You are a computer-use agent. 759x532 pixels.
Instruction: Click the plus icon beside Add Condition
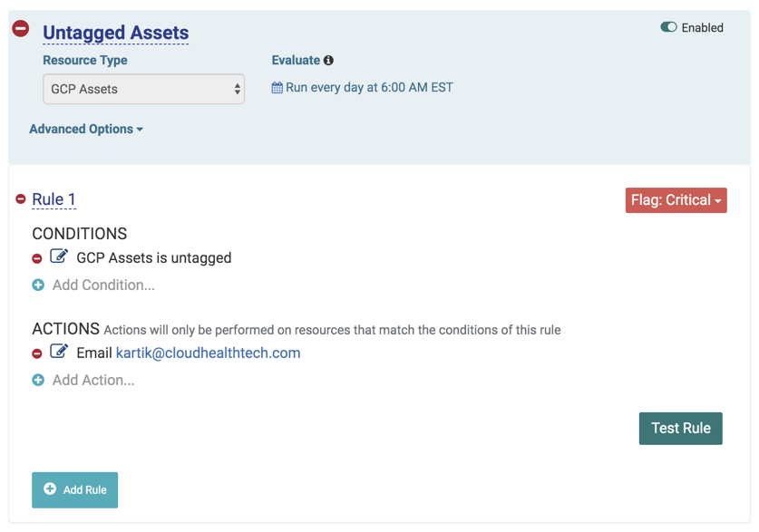[38, 285]
